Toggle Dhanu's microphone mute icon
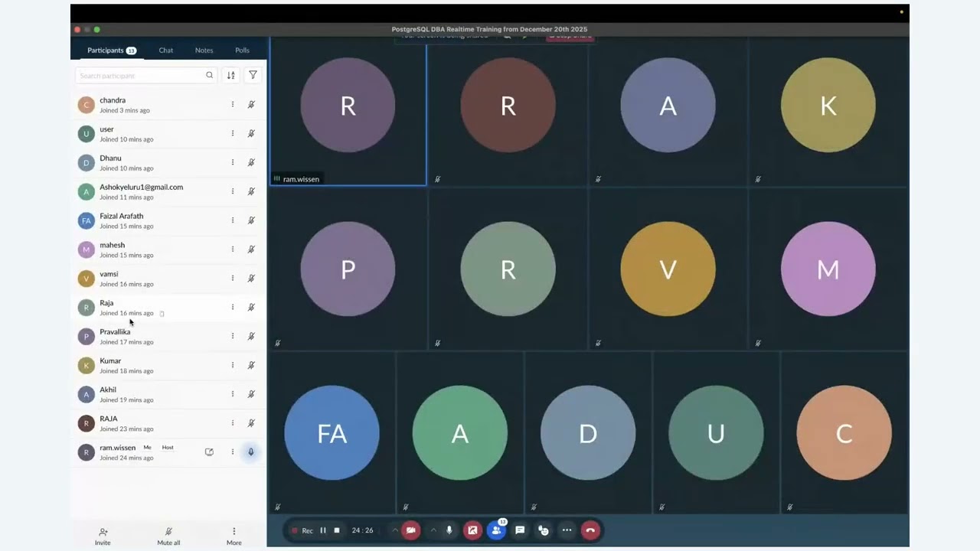This screenshot has width=980, height=551. click(x=251, y=162)
